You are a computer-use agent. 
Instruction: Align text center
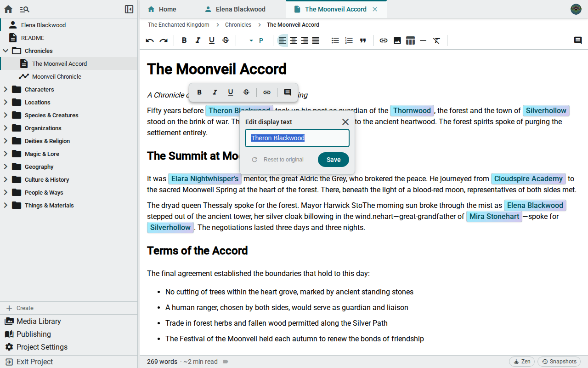pyautogui.click(x=294, y=40)
